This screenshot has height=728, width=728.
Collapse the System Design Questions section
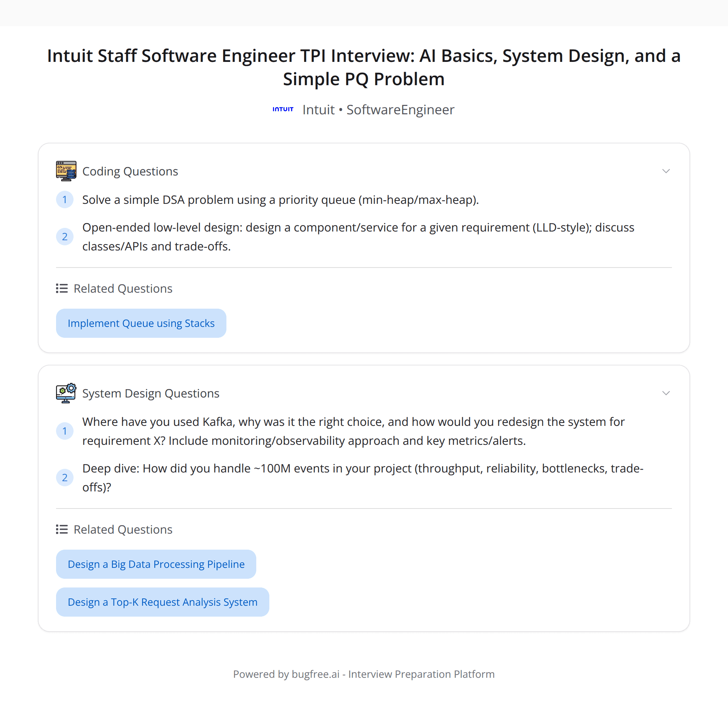pyautogui.click(x=666, y=393)
